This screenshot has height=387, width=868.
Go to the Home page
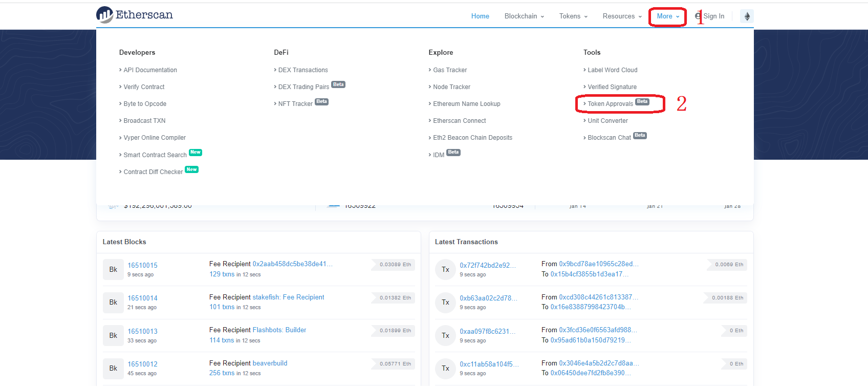480,16
